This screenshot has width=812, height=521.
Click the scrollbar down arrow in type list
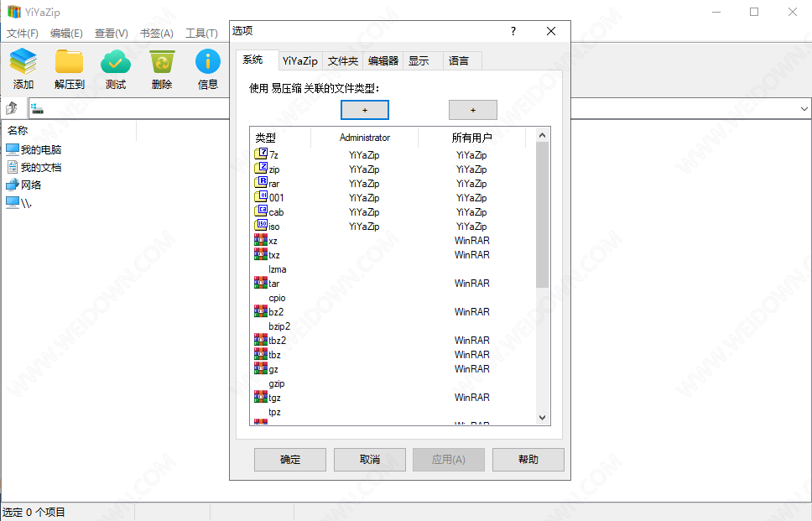[542, 418]
